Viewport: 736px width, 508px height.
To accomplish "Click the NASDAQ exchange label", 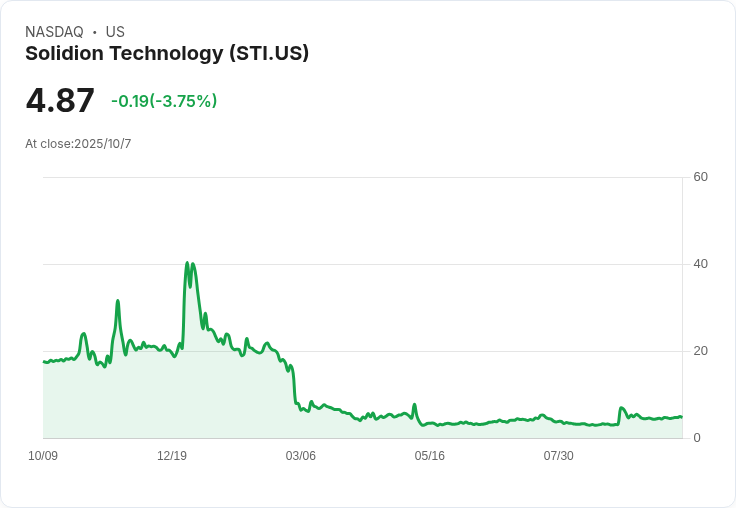I will pos(54,32).
